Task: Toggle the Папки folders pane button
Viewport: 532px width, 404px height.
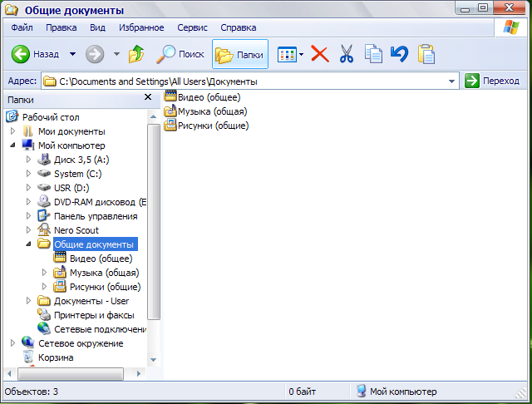Action: click(240, 54)
